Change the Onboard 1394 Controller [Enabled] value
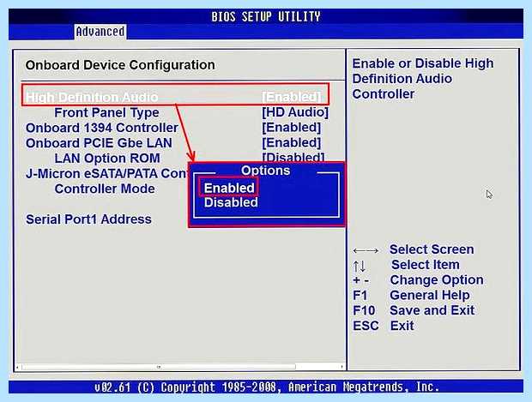 tap(291, 128)
